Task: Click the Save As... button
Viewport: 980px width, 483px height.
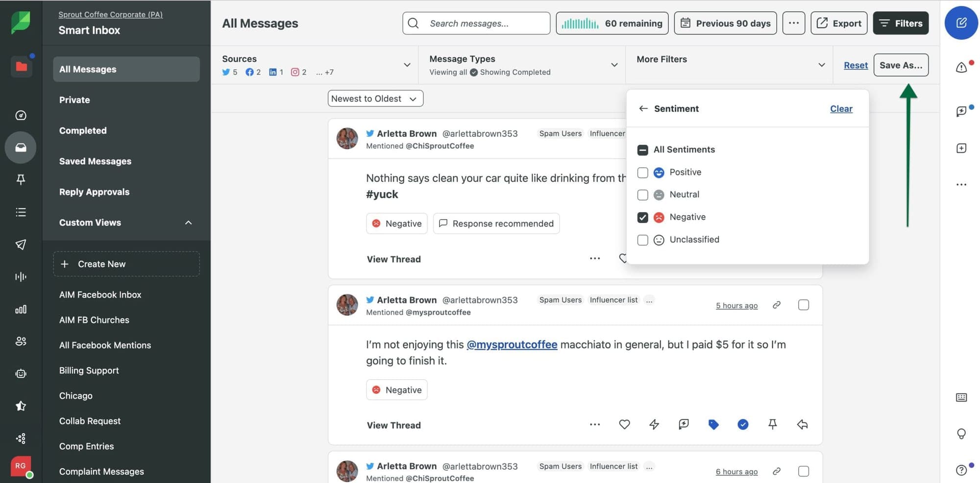Action: click(x=901, y=65)
